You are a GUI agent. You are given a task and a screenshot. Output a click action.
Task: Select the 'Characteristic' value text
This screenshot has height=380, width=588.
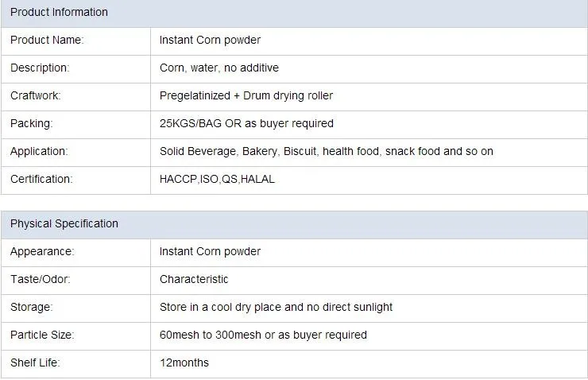point(194,279)
